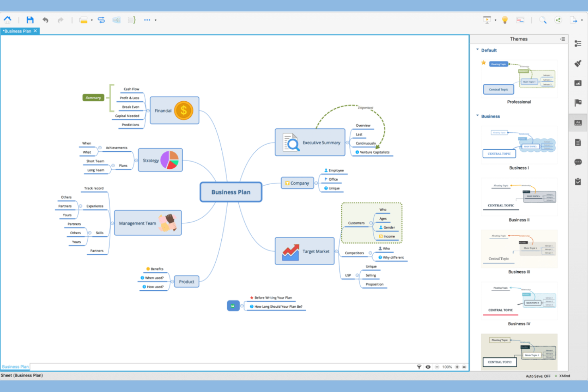Open the three-dots more tools icon
Screen dimensions: 588x392
click(x=147, y=20)
